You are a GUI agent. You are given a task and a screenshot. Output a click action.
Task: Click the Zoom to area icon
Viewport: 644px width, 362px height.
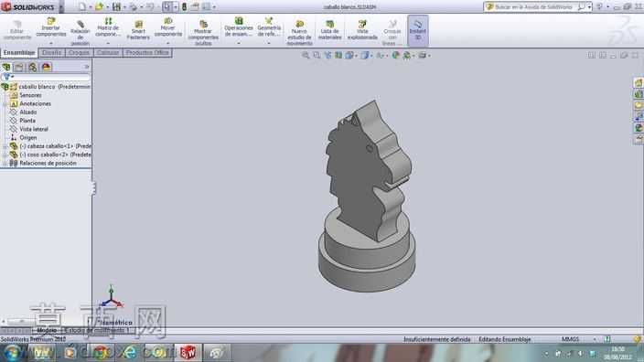coord(317,56)
